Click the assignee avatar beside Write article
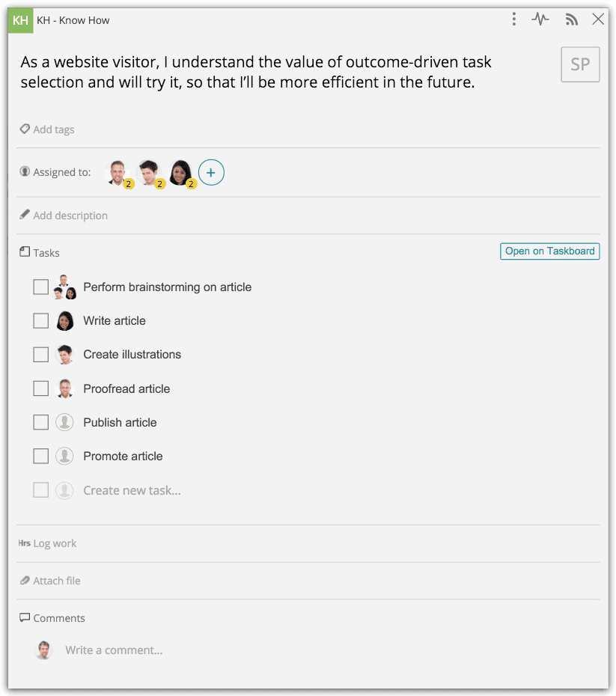This screenshot has height=696, width=616. tap(65, 321)
